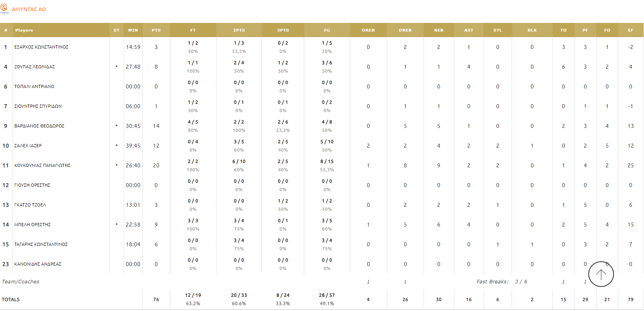644x311 pixels.
Task: Open the ΑΜΥΝΤΑΣ ΑΟ team link
Action: click(29, 9)
